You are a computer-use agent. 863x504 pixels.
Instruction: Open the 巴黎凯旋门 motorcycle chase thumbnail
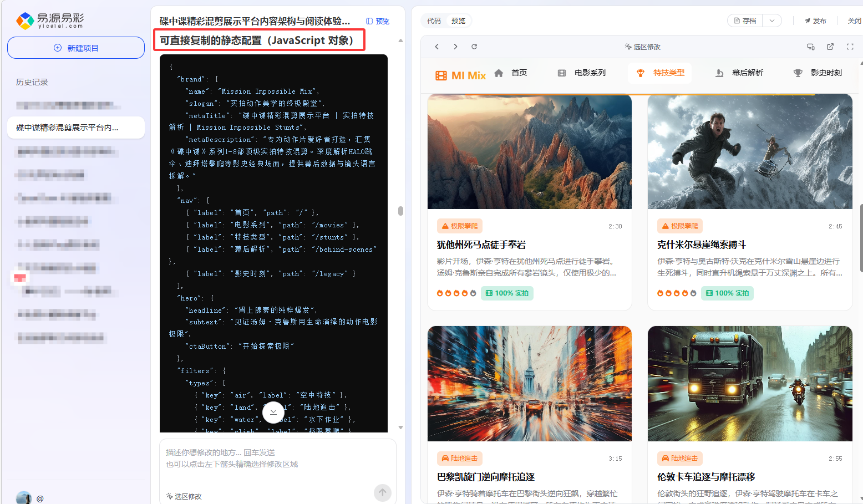tap(529, 384)
